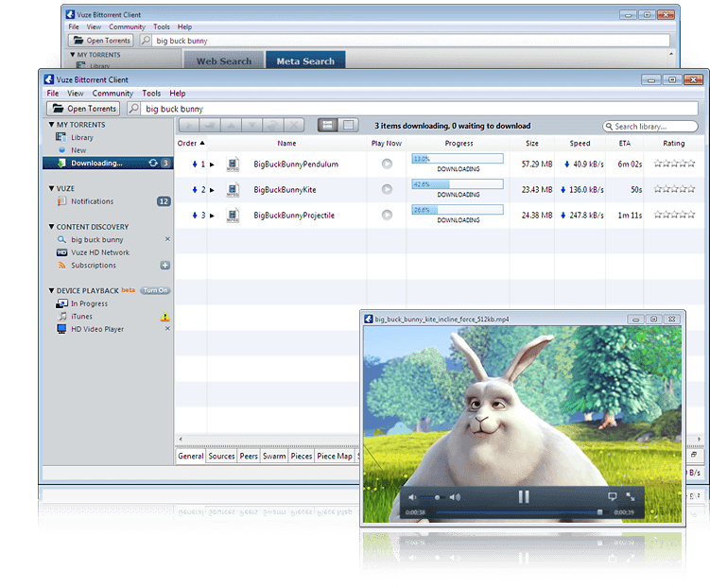Screen dimensions: 710x588
Task: Click the Search library field
Action: [650, 127]
